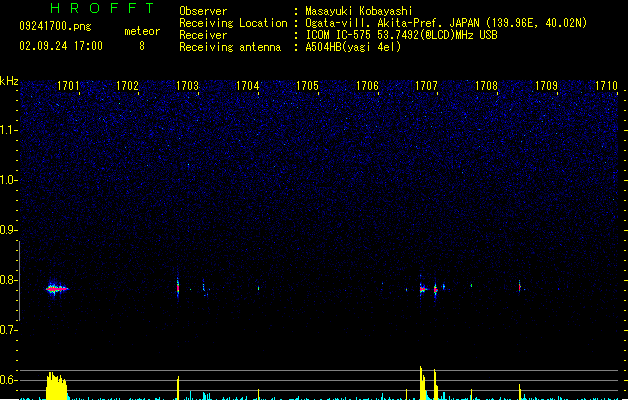
Task: Click the 0.8 kHz axis label
Action: [x=8, y=280]
